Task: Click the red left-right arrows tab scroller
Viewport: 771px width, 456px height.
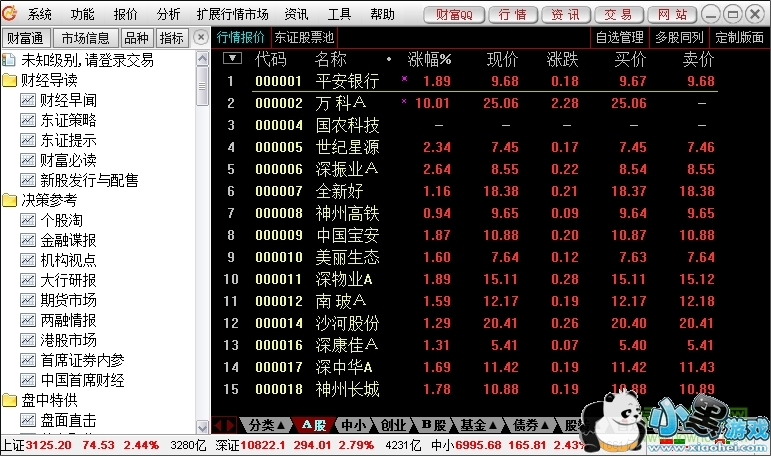Action: click(x=224, y=425)
